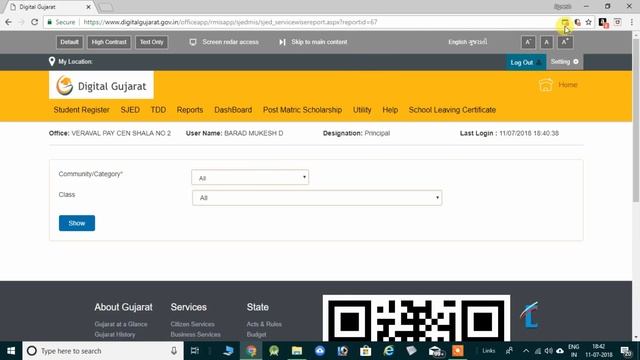Click the Home icon on orange banner

[x=546, y=85]
